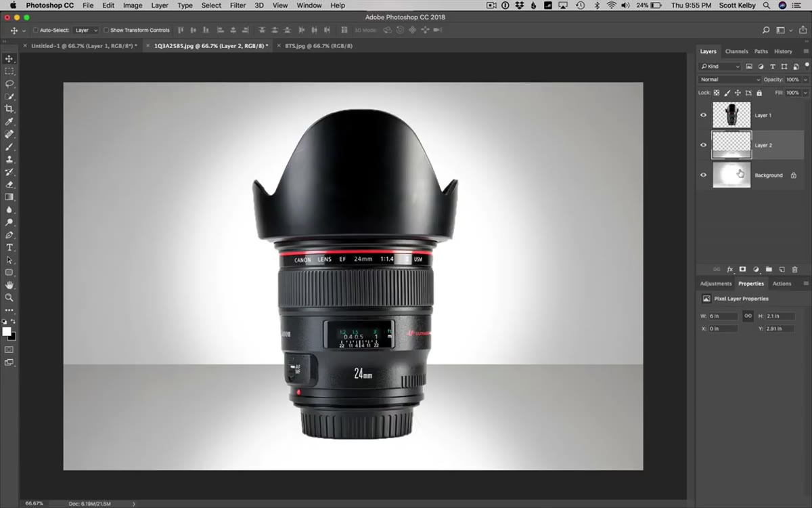The width and height of the screenshot is (812, 508).
Task: Open the search icon in options bar
Action: coord(766,30)
